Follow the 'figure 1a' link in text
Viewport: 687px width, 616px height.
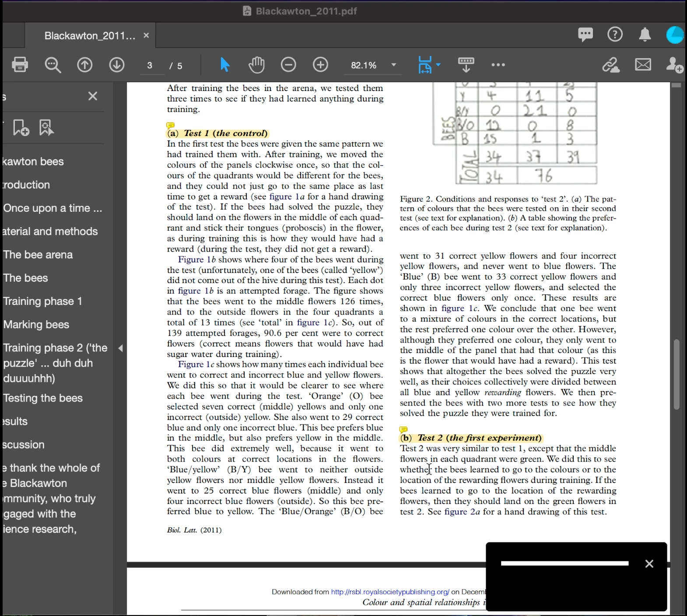coord(287,196)
